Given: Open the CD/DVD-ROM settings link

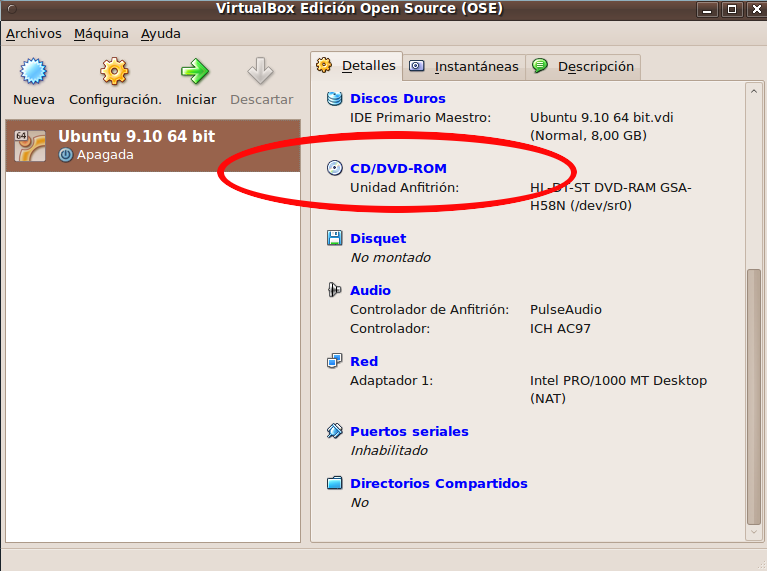Looking at the screenshot, I should 398,168.
